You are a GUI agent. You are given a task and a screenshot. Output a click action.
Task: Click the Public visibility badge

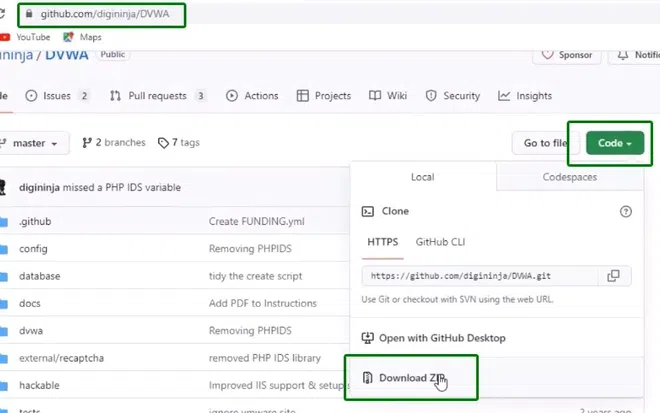pos(113,55)
